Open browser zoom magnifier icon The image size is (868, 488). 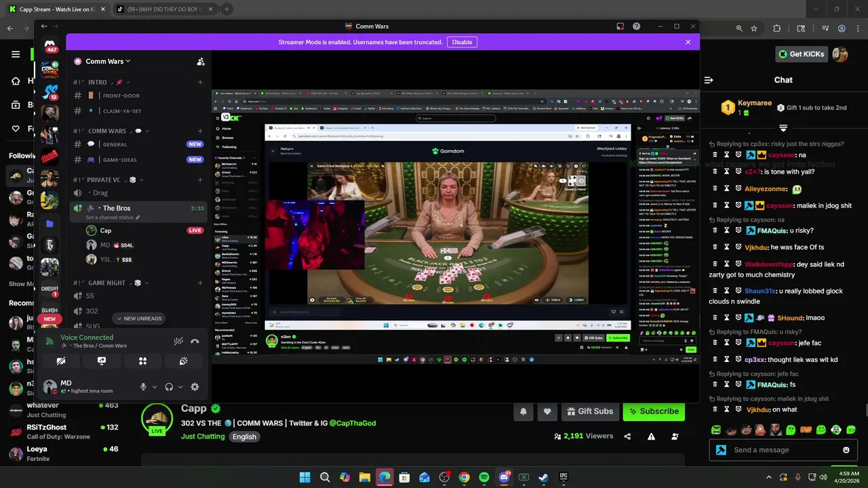pyautogui.click(x=738, y=28)
